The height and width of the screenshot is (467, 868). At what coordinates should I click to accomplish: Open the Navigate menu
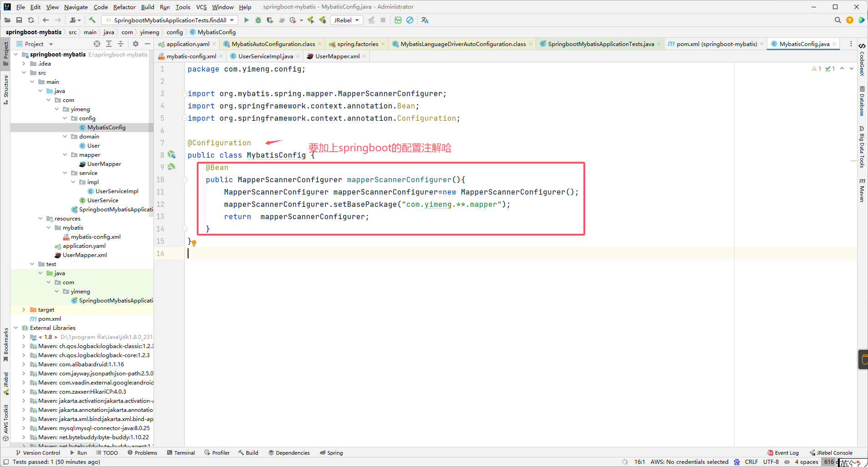76,7
